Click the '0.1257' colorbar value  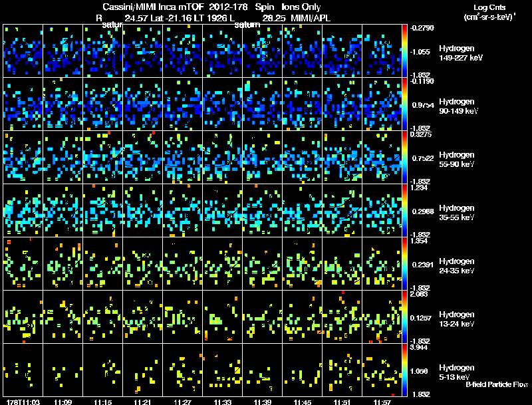423,318
